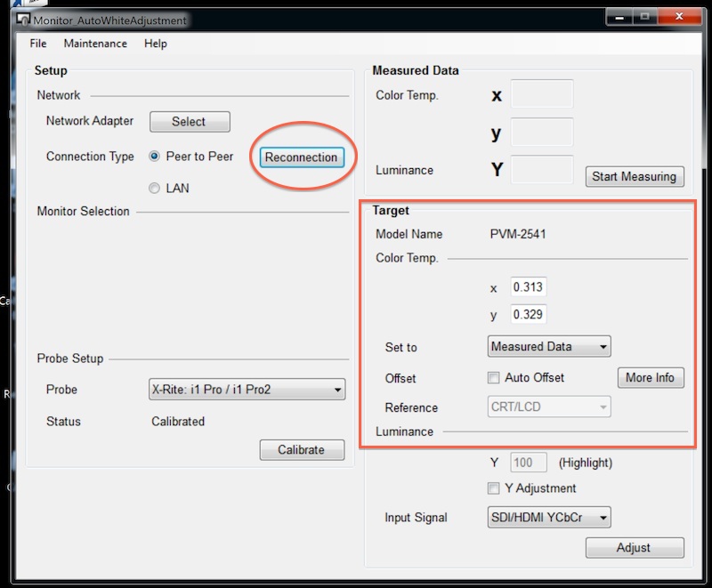Click the measured x value field
712x588 pixels.
point(542,94)
